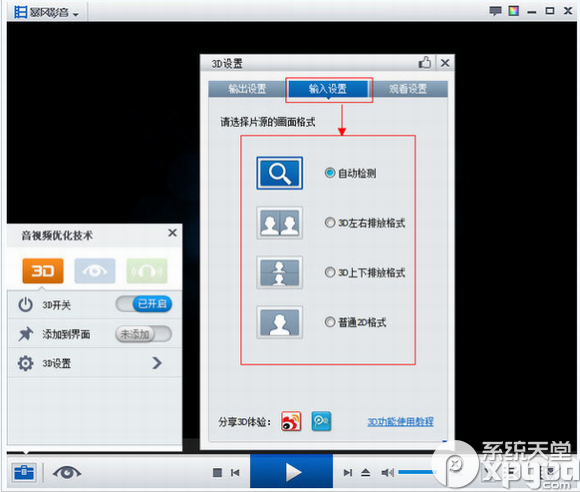
Task: Click the large play button
Action: pos(291,472)
